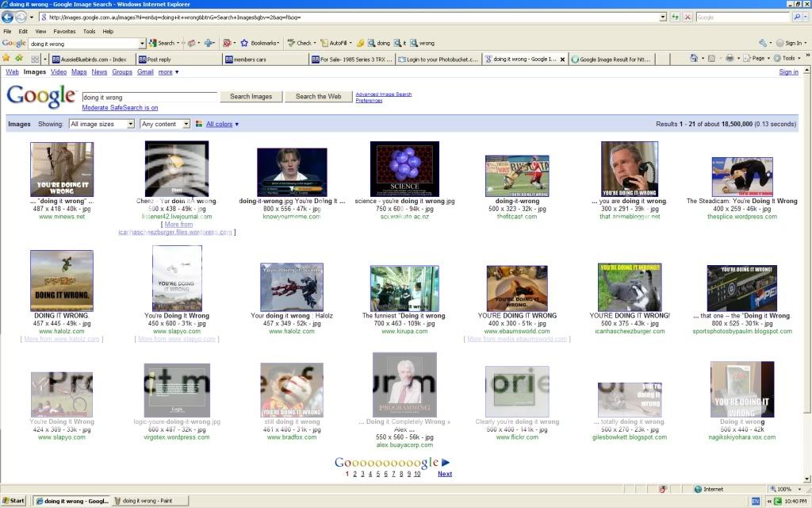Switch to the AussieBluebirds.com - Index tab

[x=92, y=59]
